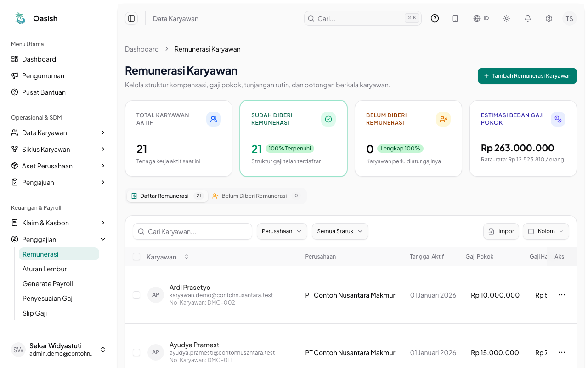Expand Data Karyawan in sidebar
The height and width of the screenshot is (368, 588).
58,132
